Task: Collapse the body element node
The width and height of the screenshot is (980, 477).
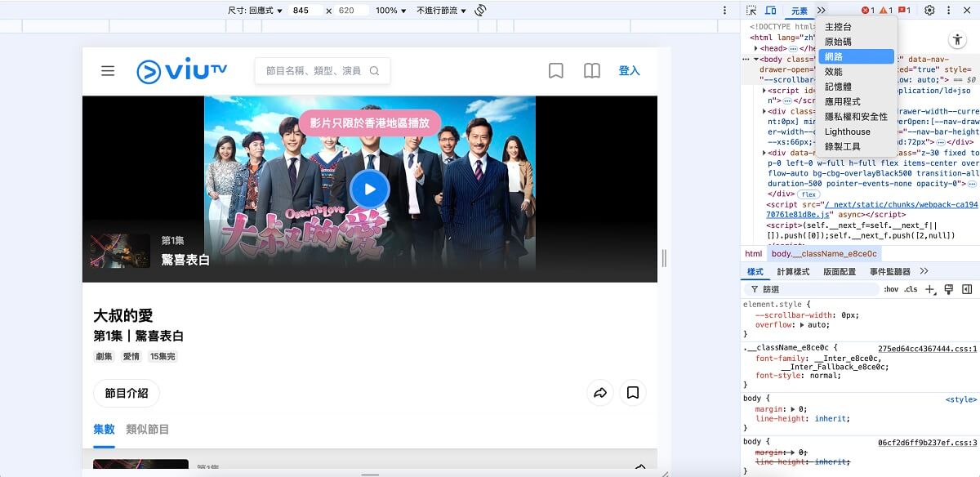Action: coord(756,59)
